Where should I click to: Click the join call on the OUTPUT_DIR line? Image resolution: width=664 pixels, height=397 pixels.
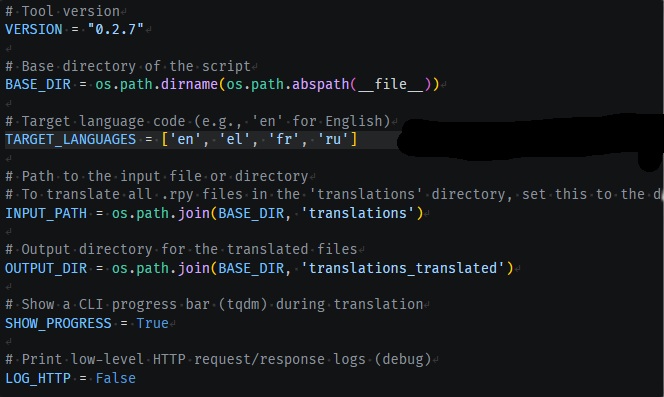click(194, 268)
